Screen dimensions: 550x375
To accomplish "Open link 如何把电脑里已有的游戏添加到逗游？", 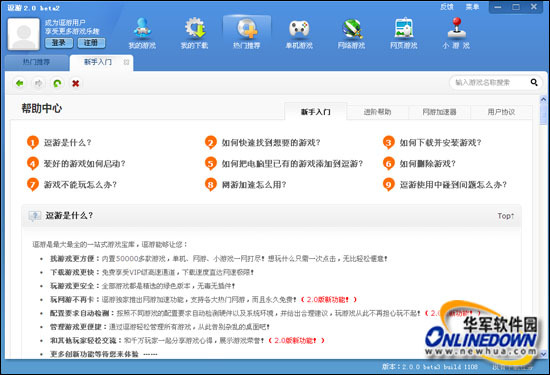I will click(x=292, y=163).
